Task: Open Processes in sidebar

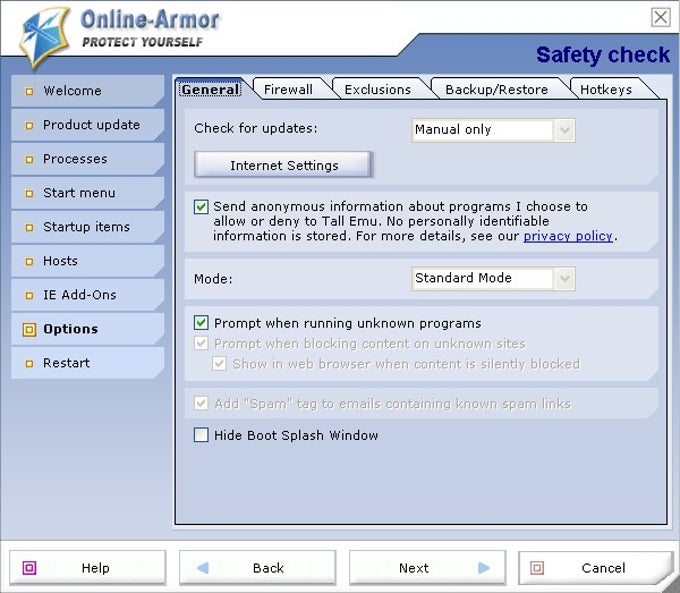Action: pos(88,159)
